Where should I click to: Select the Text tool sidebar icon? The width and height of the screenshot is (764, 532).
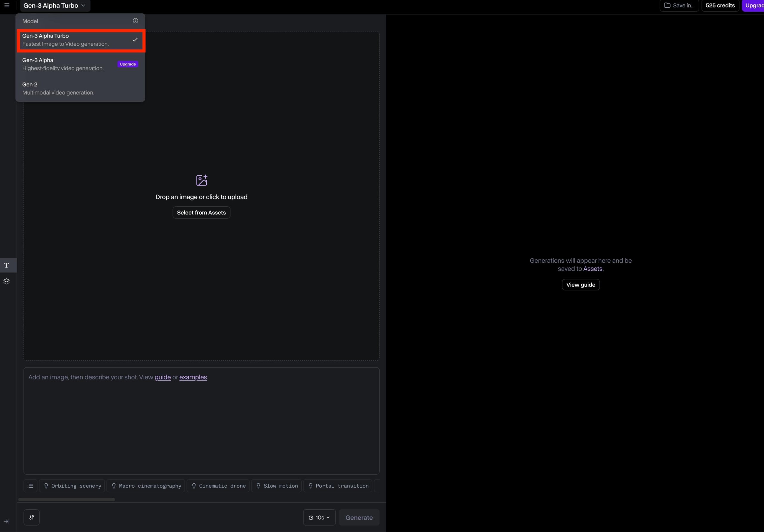7,265
